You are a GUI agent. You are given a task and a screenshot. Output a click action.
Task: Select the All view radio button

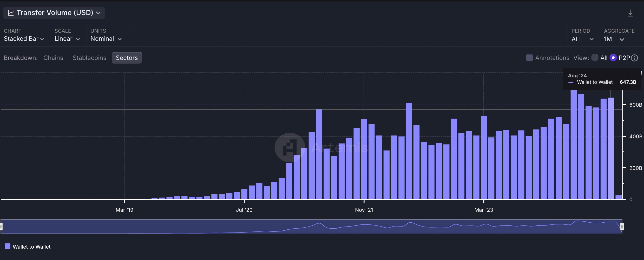[595, 58]
